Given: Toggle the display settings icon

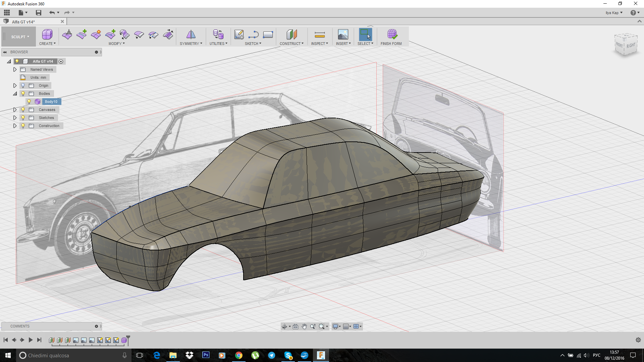Looking at the screenshot, I should pyautogui.click(x=337, y=326).
